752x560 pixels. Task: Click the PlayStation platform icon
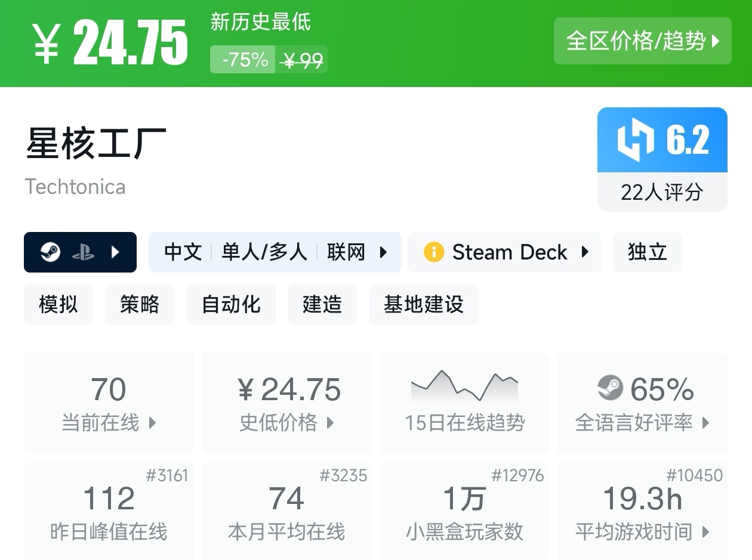[83, 253]
